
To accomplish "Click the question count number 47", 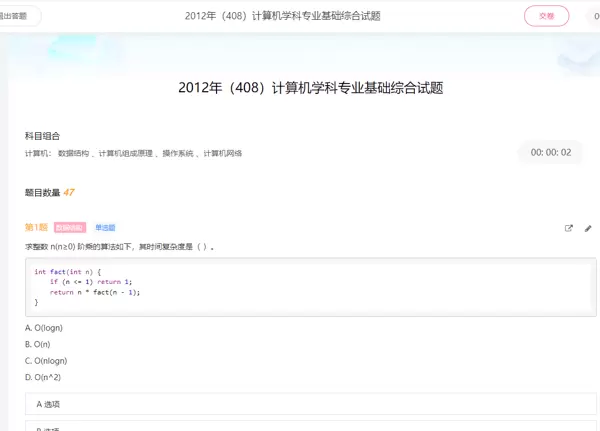I will (68, 192).
